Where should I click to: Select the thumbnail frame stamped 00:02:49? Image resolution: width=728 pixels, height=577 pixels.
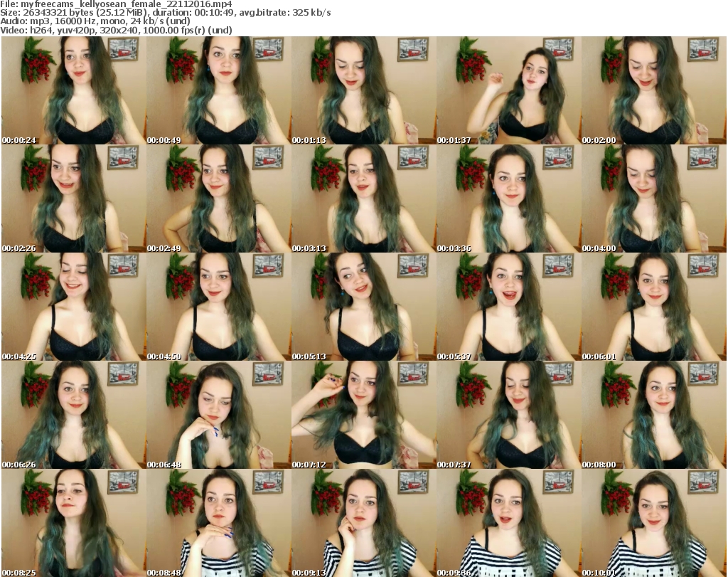point(219,198)
